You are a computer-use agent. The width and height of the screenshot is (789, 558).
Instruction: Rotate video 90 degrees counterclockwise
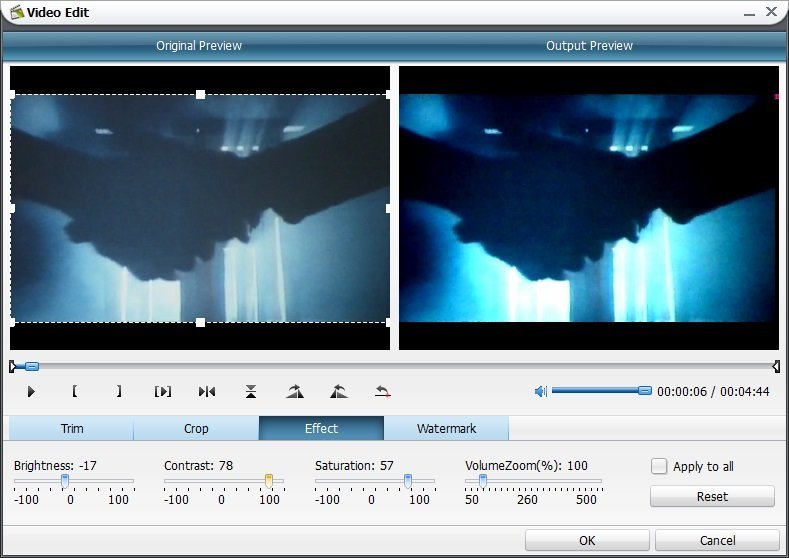pos(339,391)
